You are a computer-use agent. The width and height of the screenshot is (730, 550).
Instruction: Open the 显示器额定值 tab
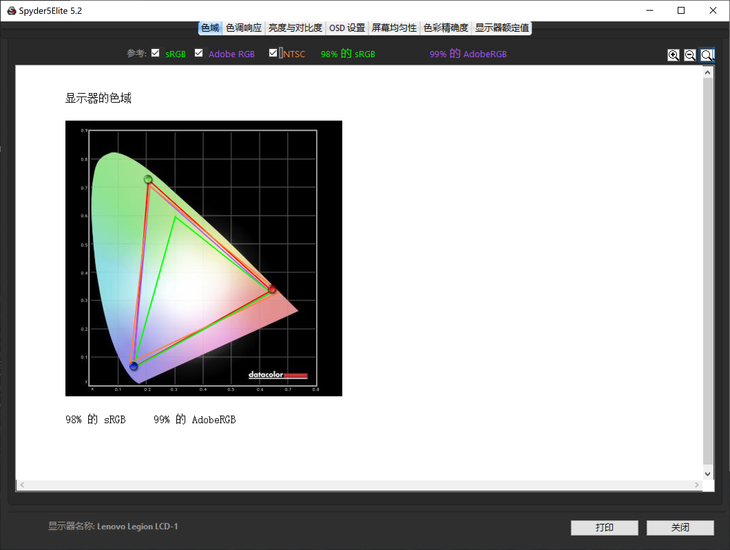tap(501, 28)
